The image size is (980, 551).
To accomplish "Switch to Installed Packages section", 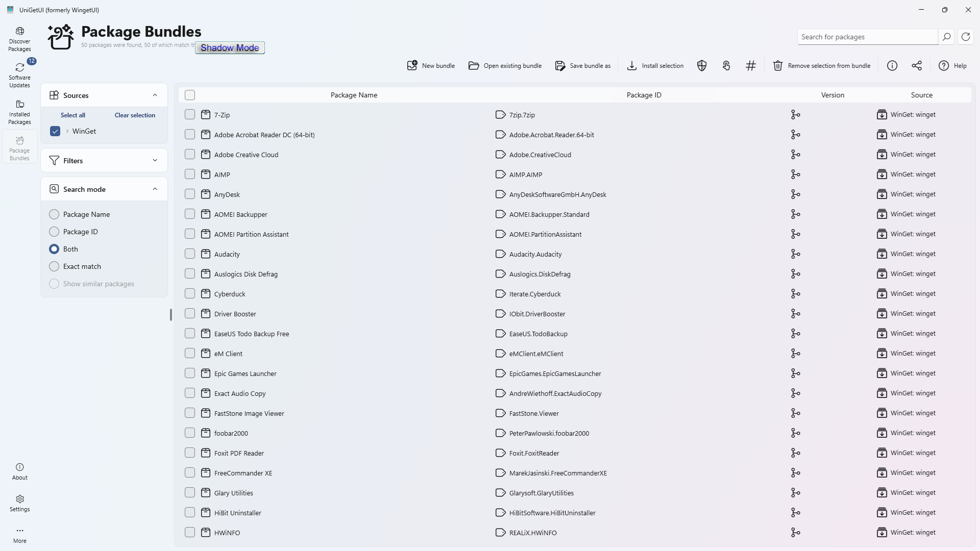I will click(20, 112).
